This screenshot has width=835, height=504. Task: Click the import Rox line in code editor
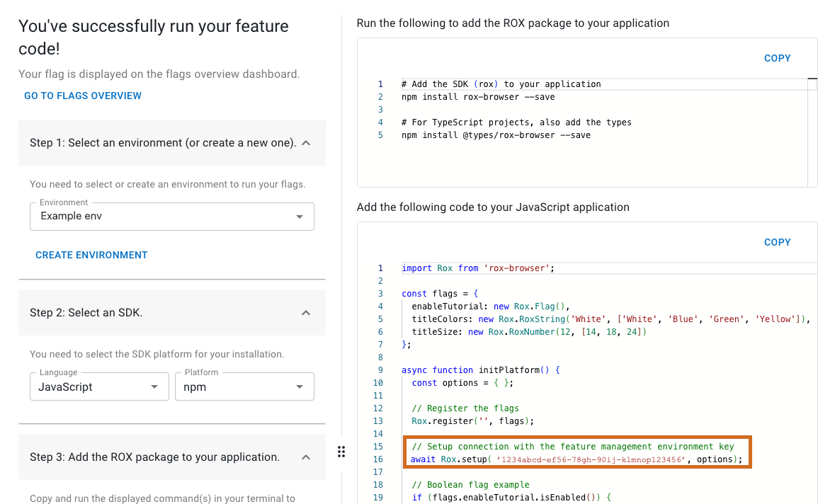click(477, 268)
